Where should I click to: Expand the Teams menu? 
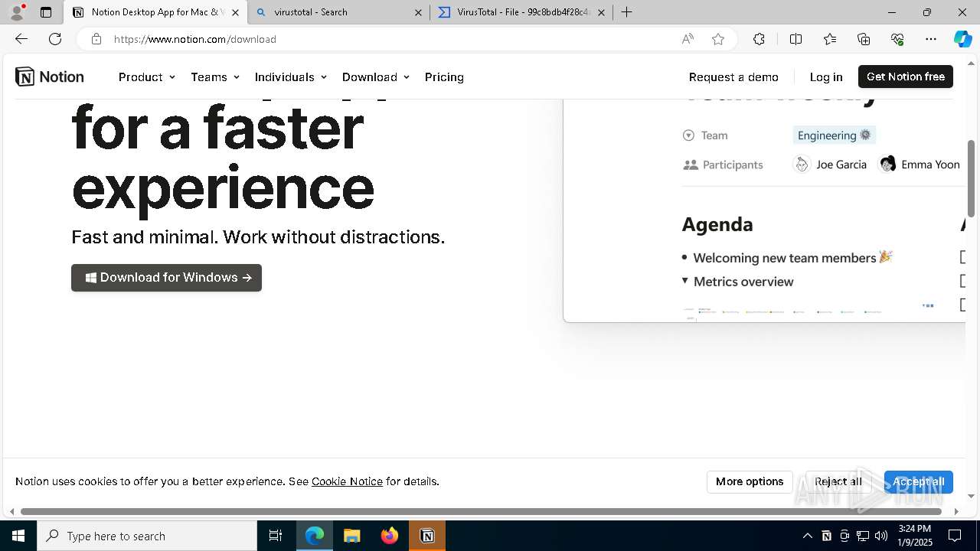pyautogui.click(x=215, y=77)
